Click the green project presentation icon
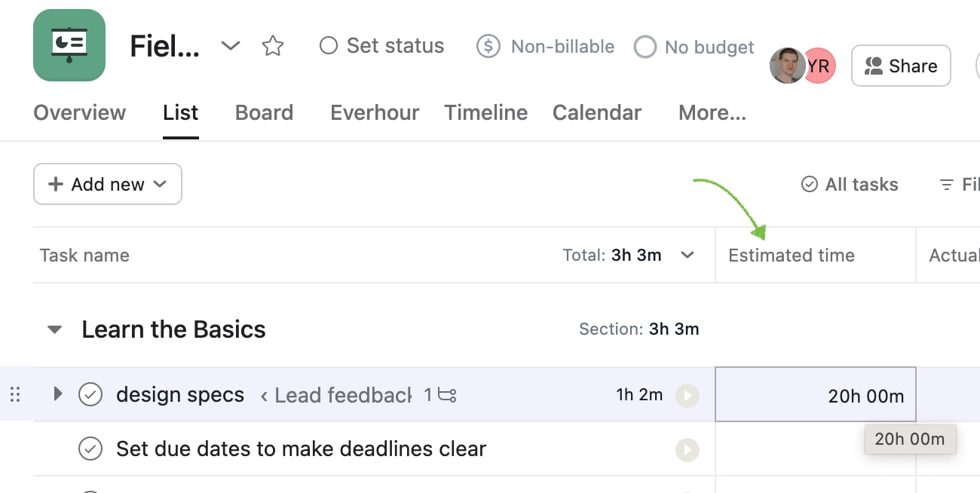This screenshot has height=493, width=980. tap(69, 45)
